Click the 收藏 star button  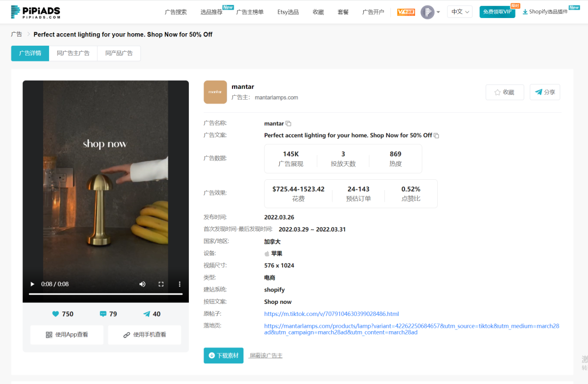pyautogui.click(x=505, y=92)
